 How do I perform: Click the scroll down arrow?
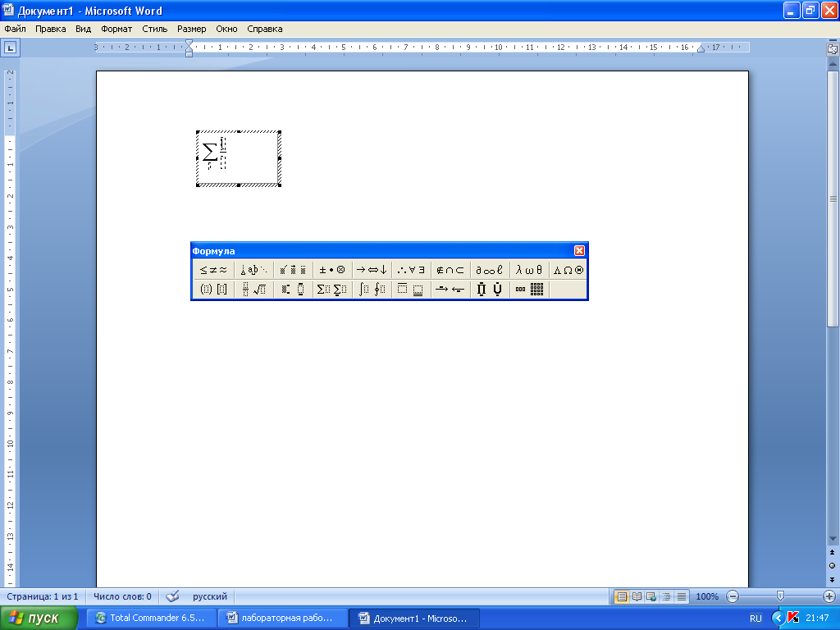833,539
